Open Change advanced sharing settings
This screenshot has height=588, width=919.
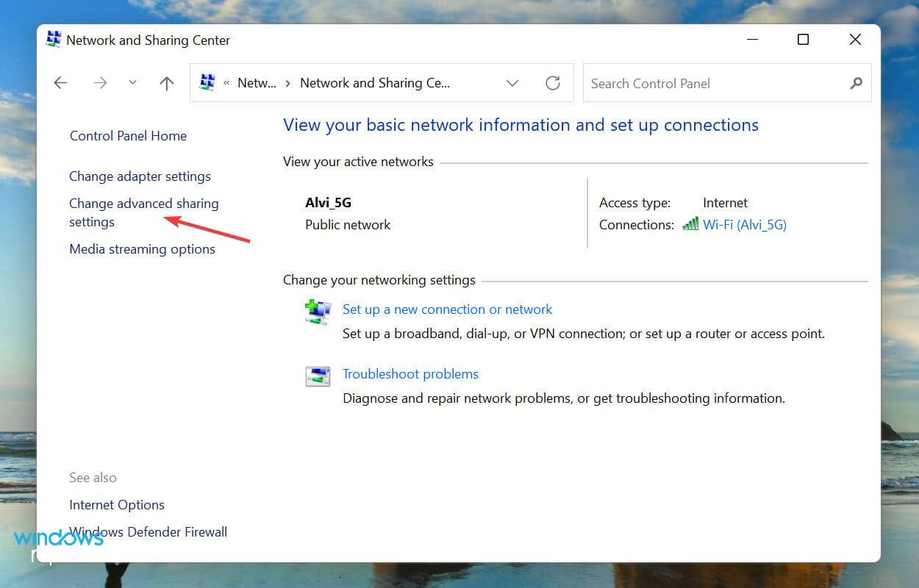click(x=143, y=212)
